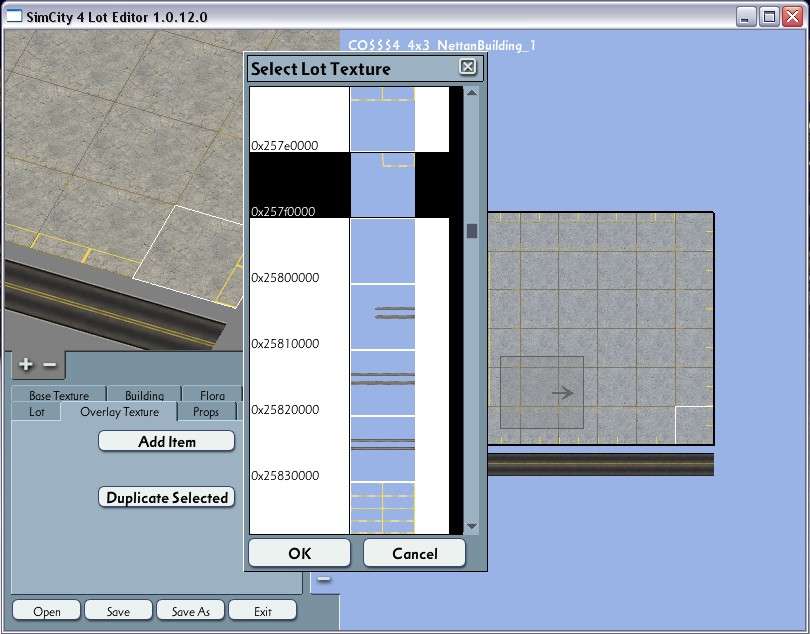This screenshot has width=810, height=634.
Task: Select texture thumbnail 0x25820000
Action: point(382,383)
